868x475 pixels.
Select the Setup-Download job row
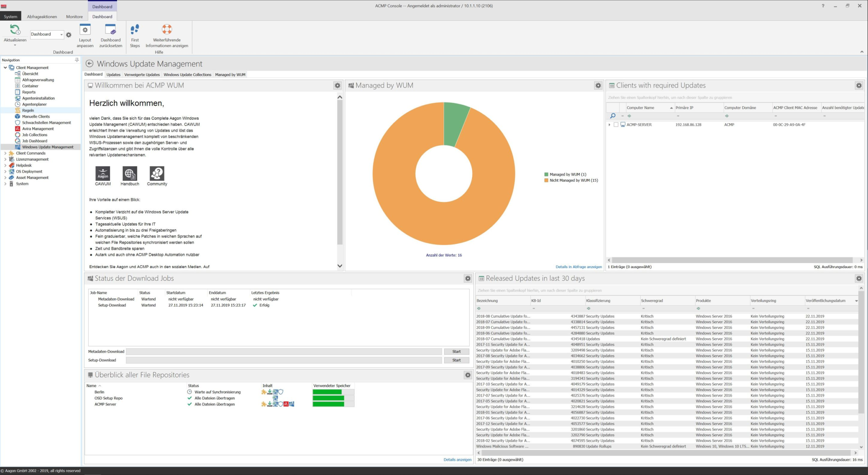220,305
